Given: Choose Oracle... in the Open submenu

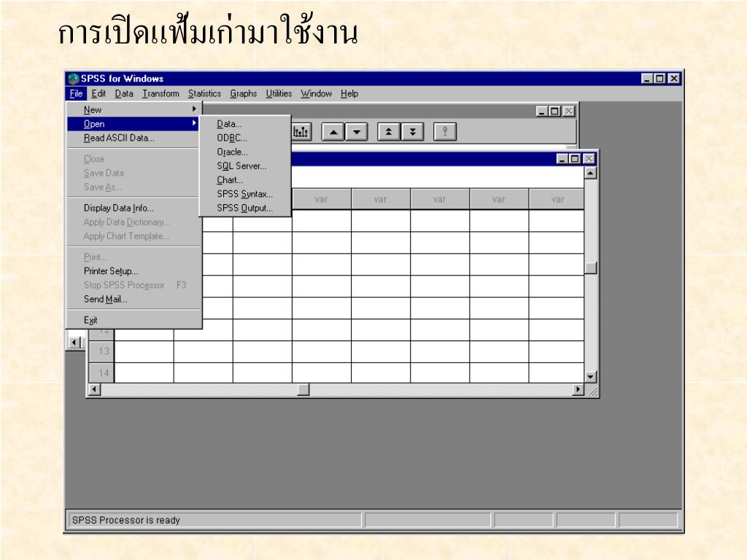Looking at the screenshot, I should pos(245,152).
